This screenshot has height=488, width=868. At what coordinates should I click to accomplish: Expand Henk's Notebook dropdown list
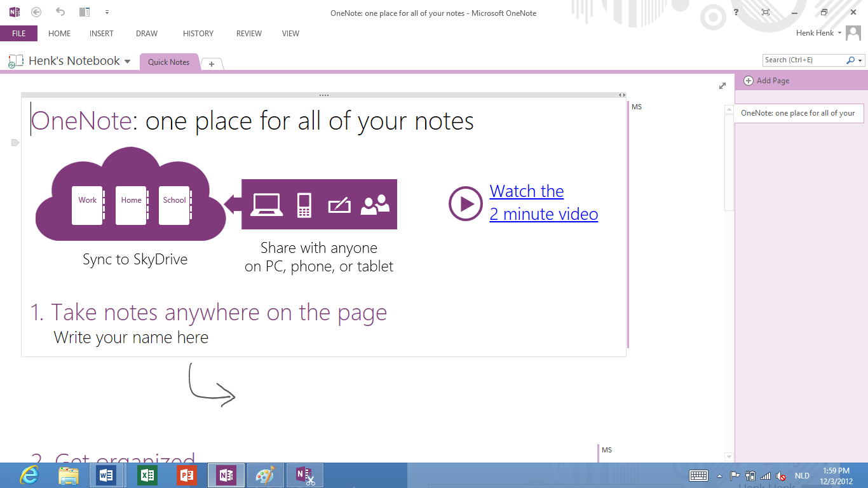click(127, 62)
